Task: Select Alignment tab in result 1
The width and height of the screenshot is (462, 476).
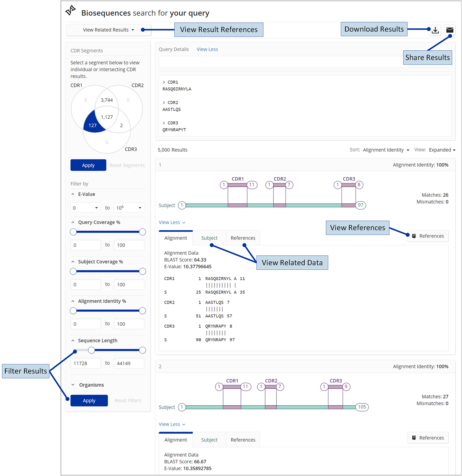Action: [x=176, y=238]
